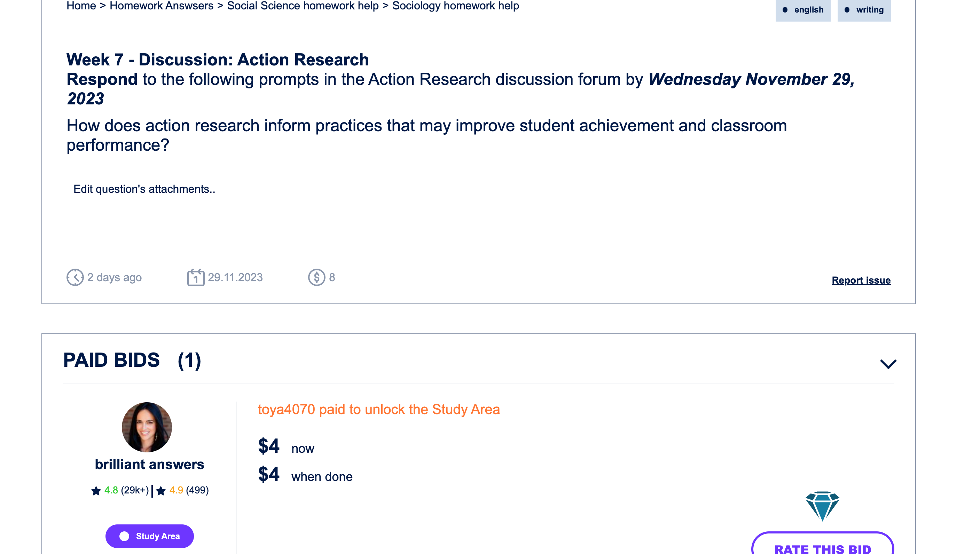
Task: Collapse the Paid Bids section chevron
Action: tap(888, 364)
